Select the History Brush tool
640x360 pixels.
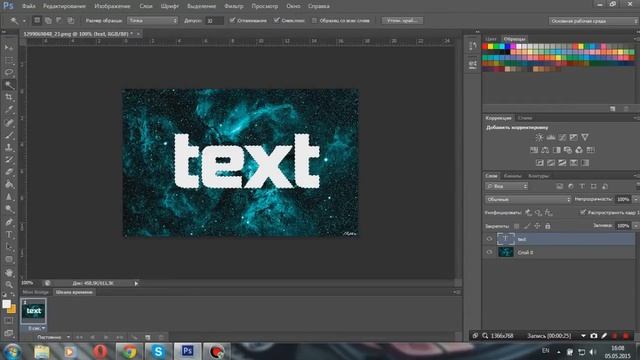click(9, 160)
